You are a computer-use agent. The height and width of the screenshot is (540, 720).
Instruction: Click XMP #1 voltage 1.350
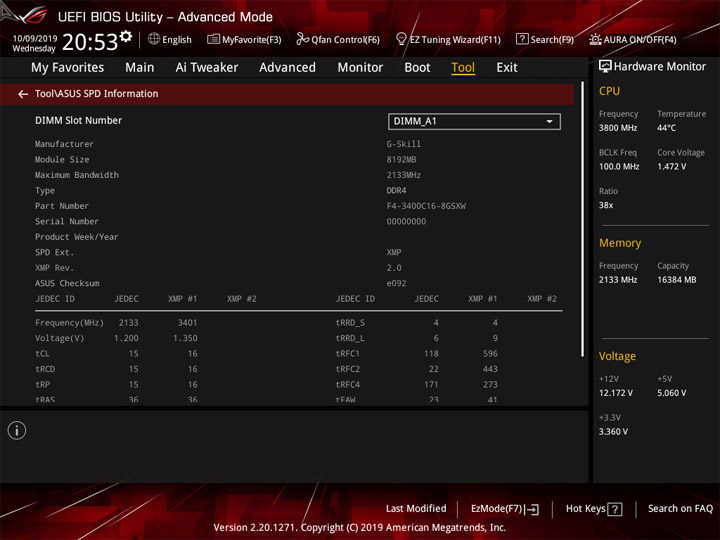[185, 338]
